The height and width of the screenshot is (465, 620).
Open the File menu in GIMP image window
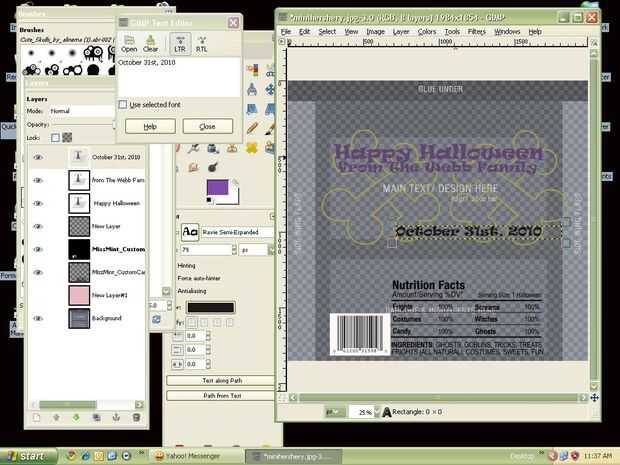(285, 32)
